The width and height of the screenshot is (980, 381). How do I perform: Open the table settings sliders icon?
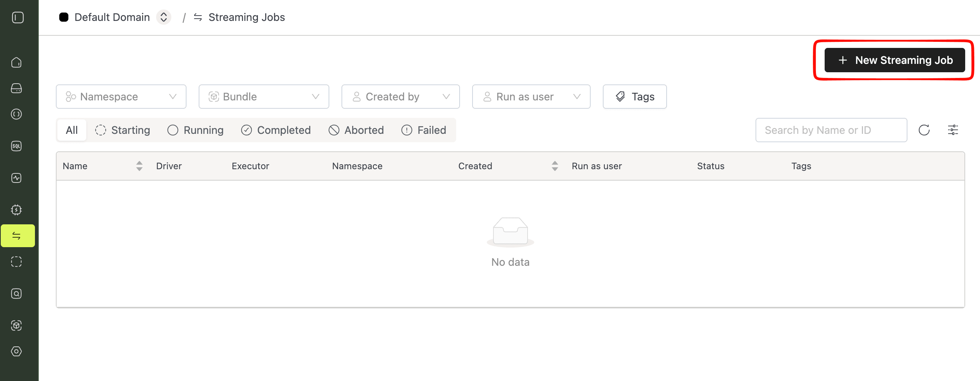click(953, 130)
